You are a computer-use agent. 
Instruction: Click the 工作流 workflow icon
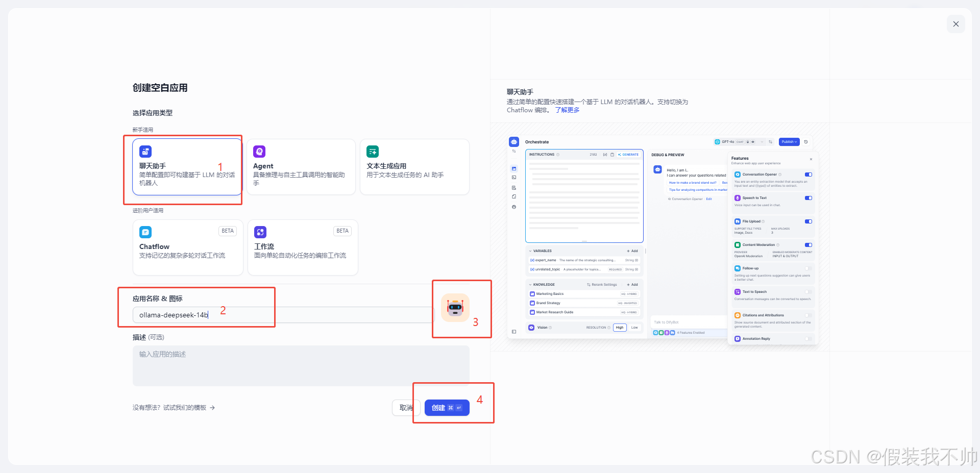coord(260,232)
